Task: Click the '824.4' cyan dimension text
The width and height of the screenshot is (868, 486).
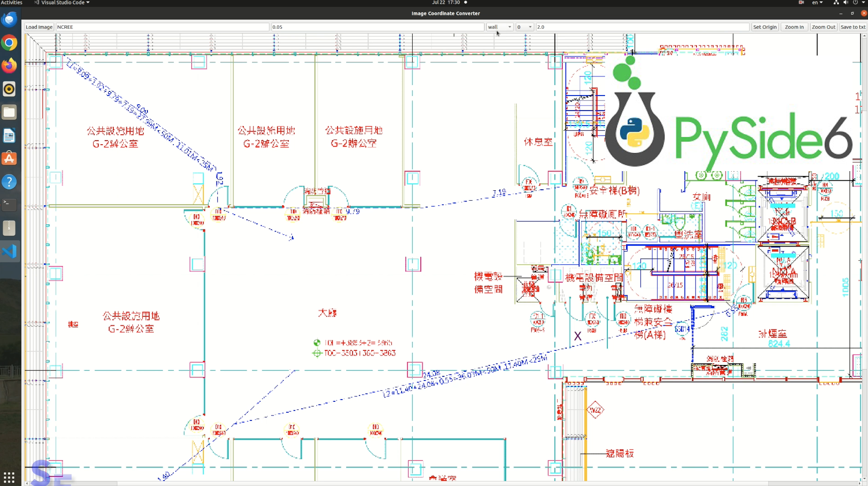Action: click(x=779, y=344)
